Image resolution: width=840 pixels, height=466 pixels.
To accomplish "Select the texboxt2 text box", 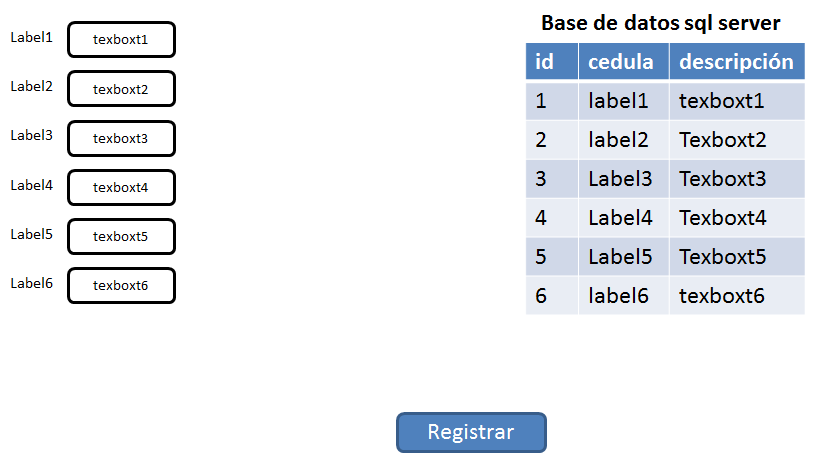I will click(x=122, y=89).
